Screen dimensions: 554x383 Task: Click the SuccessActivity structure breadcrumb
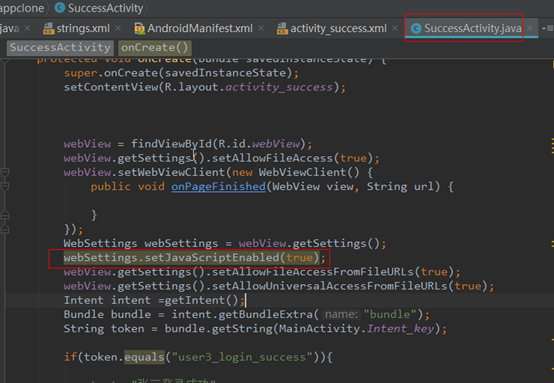pyautogui.click(x=60, y=48)
